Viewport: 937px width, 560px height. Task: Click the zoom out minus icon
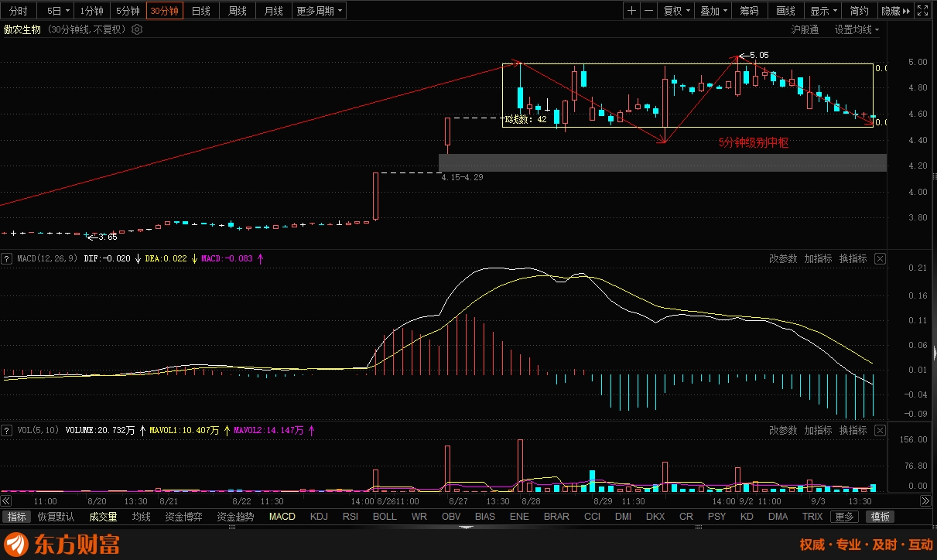tap(648, 11)
